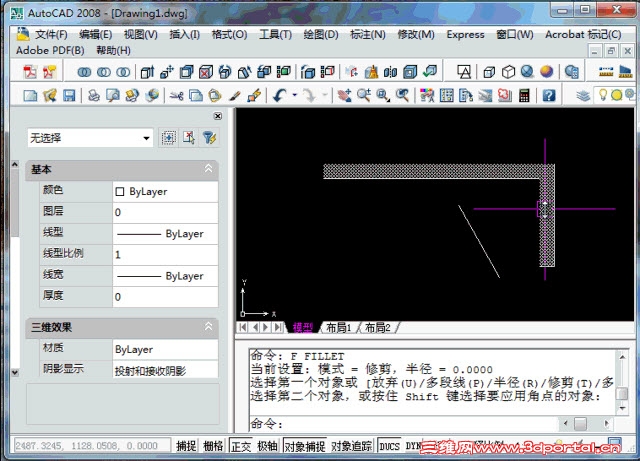Click the Help question mark icon
The width and height of the screenshot is (640, 461).
point(549,96)
